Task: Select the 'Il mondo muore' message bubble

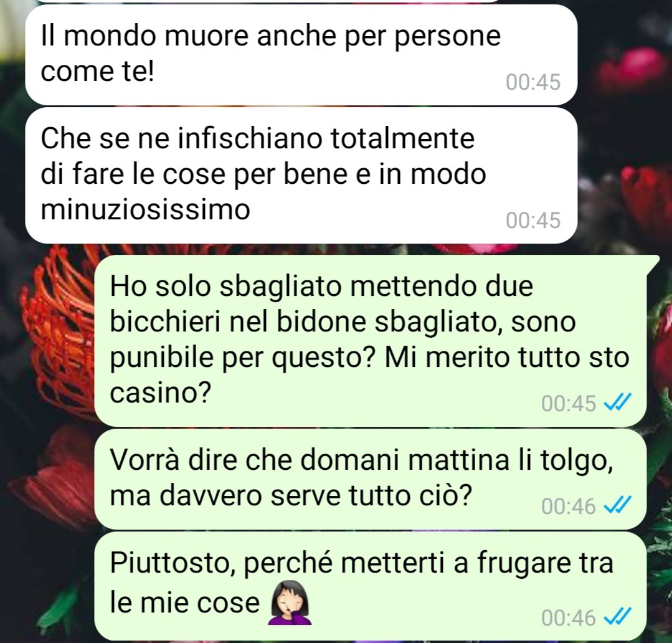Action: click(x=301, y=55)
